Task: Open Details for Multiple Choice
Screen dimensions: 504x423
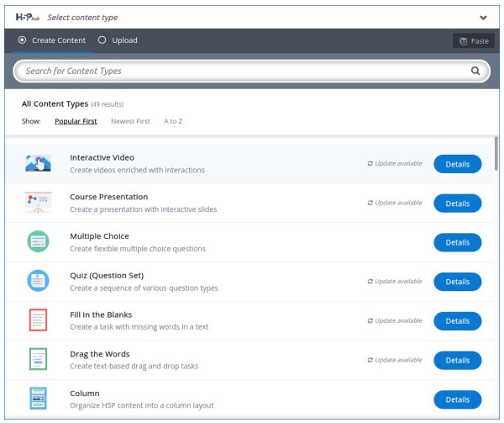Action: (458, 242)
